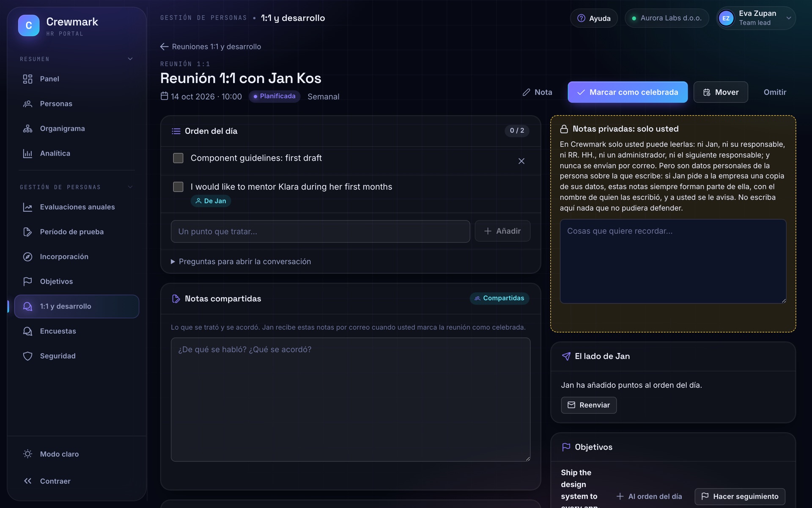Expand Preguntas para abrir la conversación

(x=241, y=262)
